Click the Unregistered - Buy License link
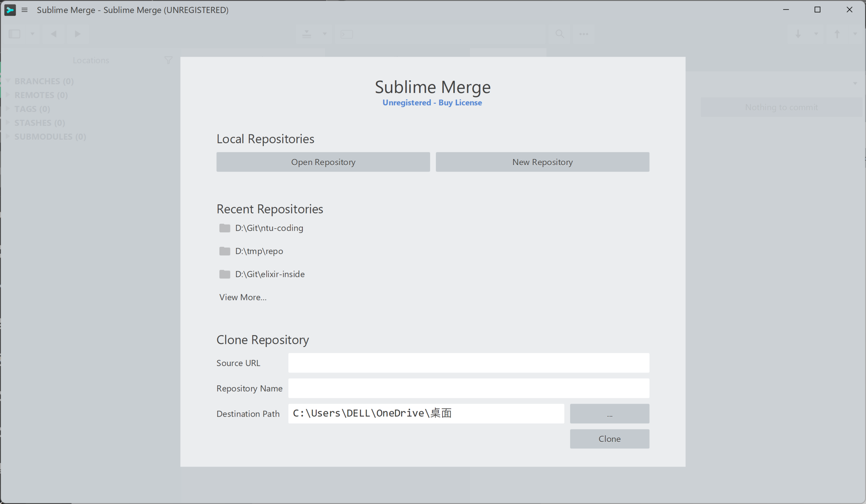This screenshot has height=504, width=866. [x=432, y=103]
